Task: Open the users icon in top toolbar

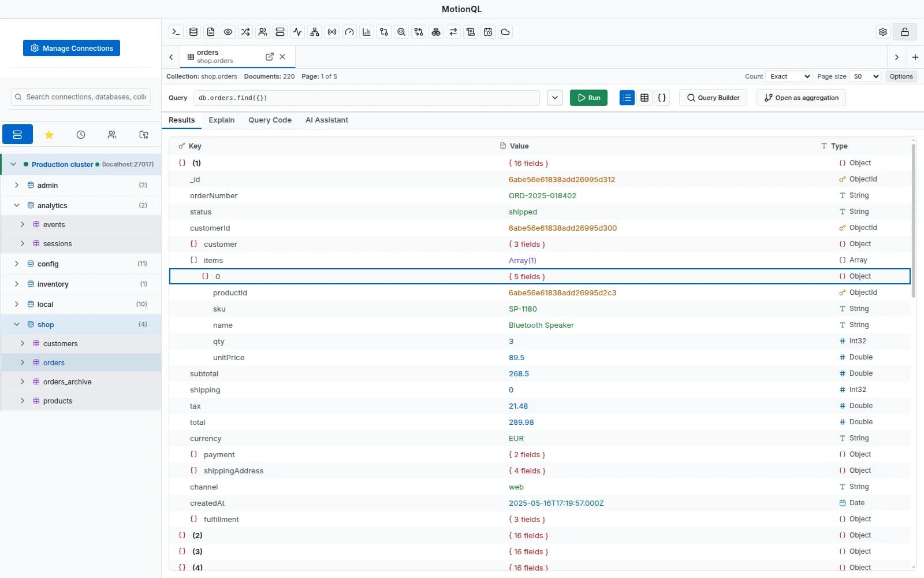Action: click(x=263, y=32)
